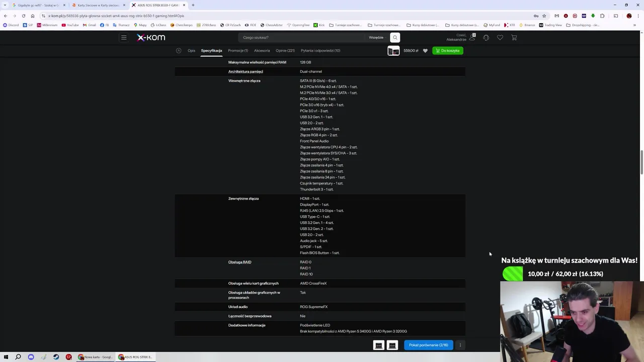This screenshot has width=644, height=362.
Task: Go back in the browser
Action: pyautogui.click(x=6, y=16)
